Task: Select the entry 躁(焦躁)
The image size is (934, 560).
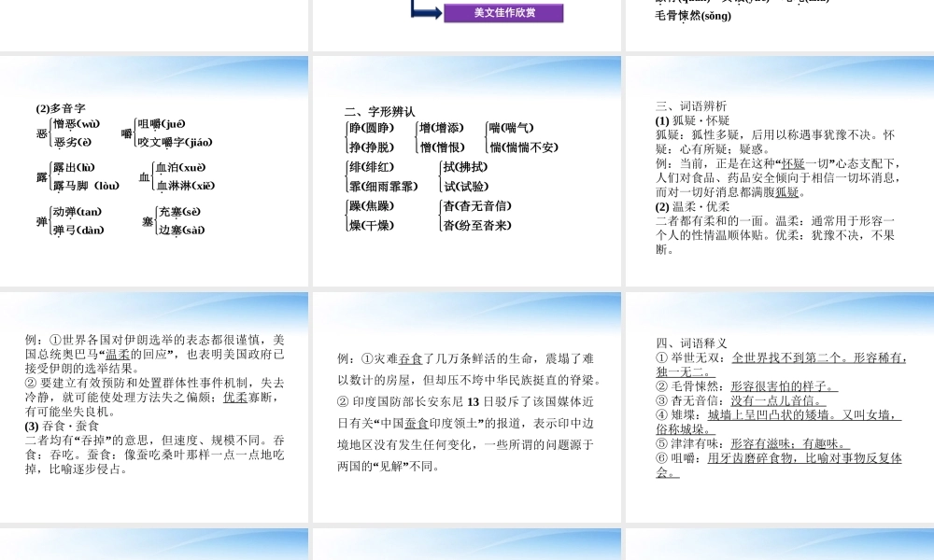Action: click(x=372, y=206)
